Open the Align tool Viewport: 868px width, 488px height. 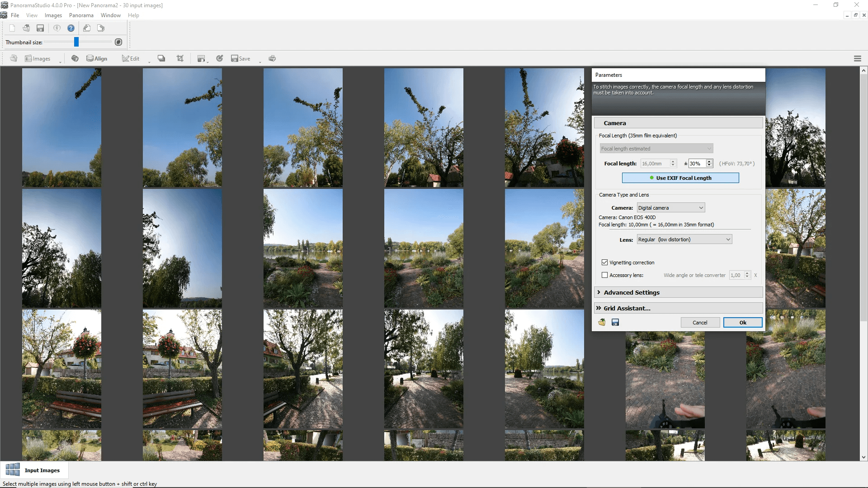pyautogui.click(x=97, y=58)
